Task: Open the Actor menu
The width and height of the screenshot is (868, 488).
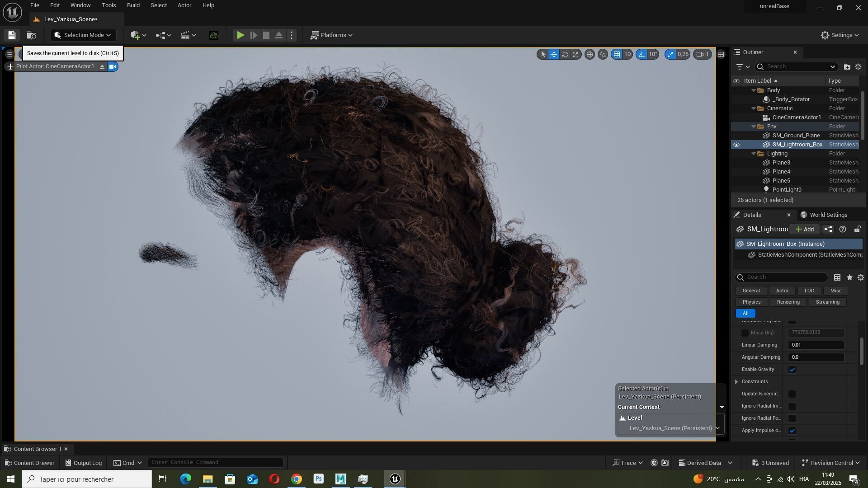Action: tap(184, 5)
